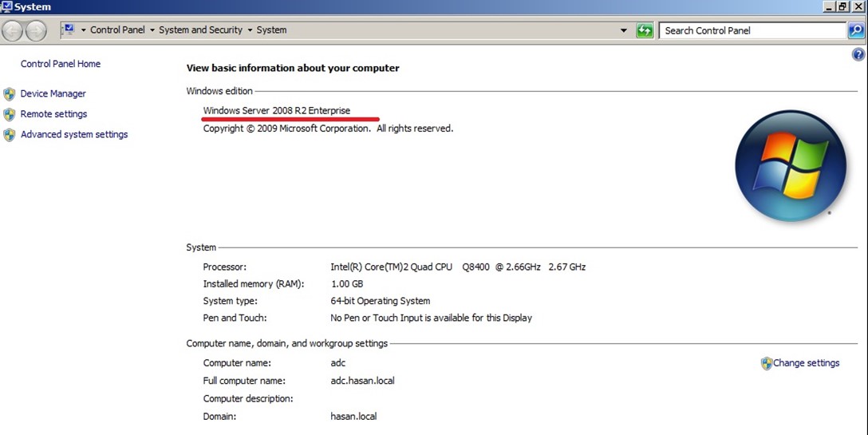Click the Forward navigation arrow
The width and height of the screenshot is (868, 435).
point(36,30)
